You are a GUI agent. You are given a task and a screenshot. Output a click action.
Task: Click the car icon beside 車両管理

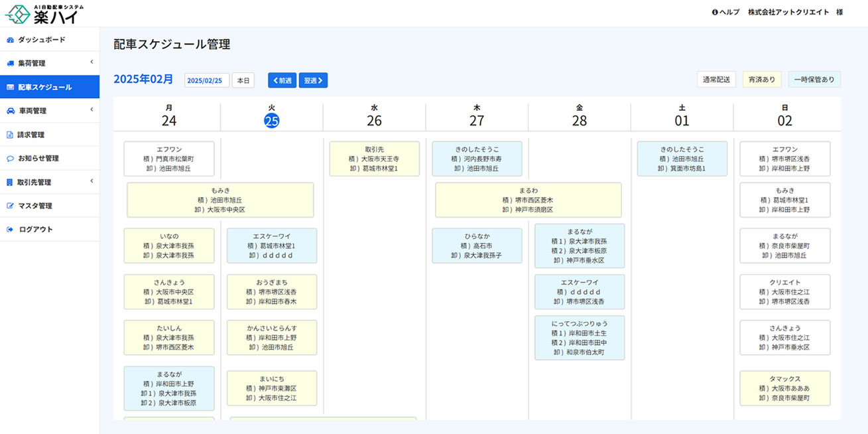coord(10,111)
